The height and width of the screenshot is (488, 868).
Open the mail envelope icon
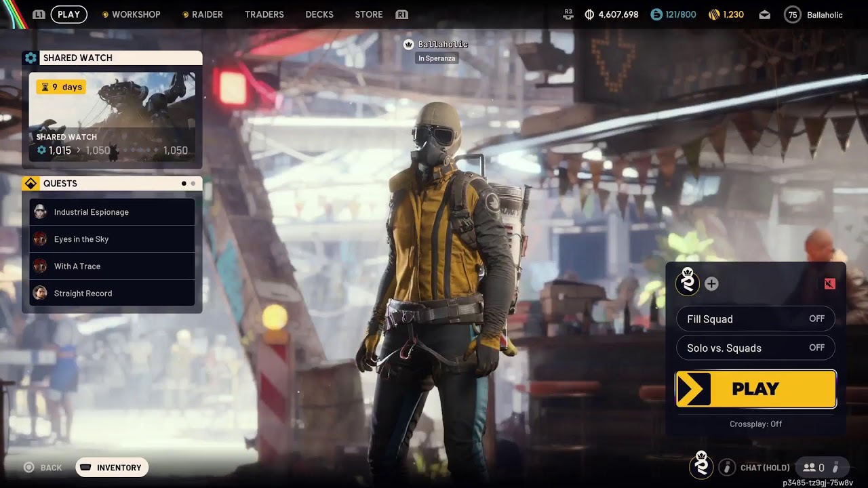[x=765, y=15]
